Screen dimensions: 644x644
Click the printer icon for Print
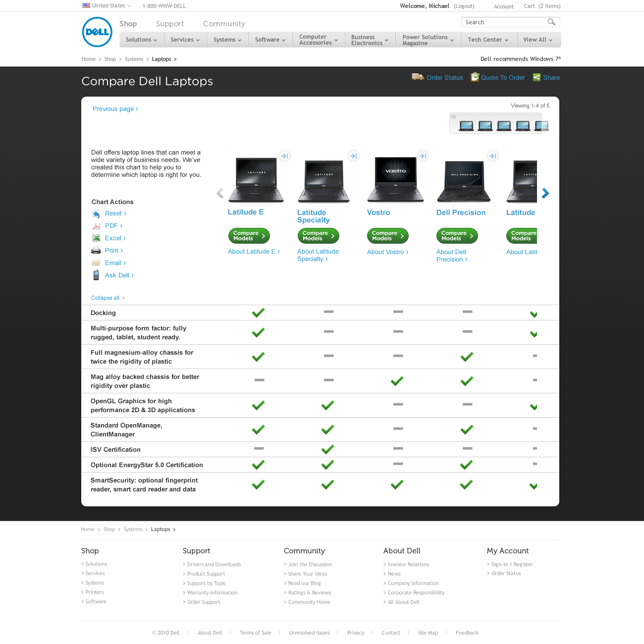pyautogui.click(x=96, y=251)
